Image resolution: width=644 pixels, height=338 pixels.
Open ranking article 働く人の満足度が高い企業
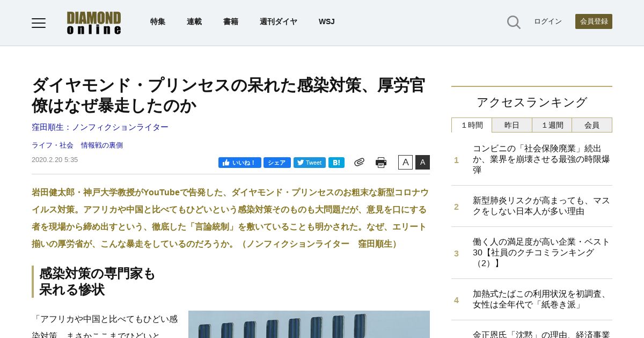pyautogui.click(x=541, y=253)
